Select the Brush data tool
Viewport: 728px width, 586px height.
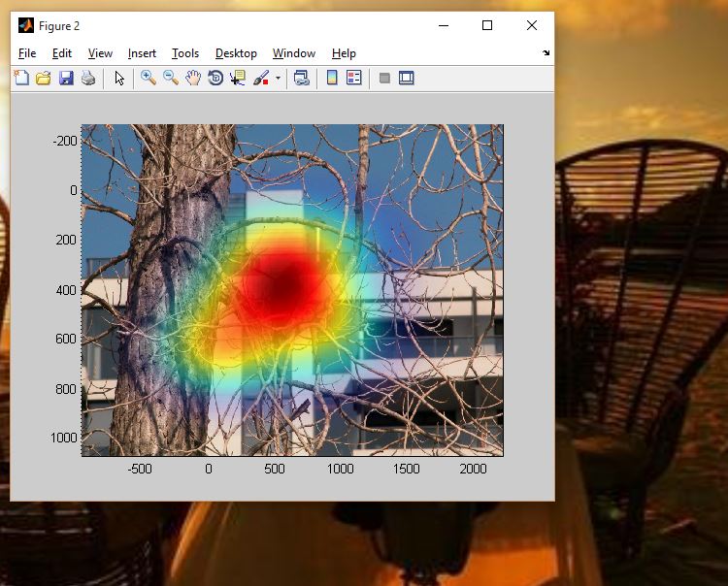point(261,78)
